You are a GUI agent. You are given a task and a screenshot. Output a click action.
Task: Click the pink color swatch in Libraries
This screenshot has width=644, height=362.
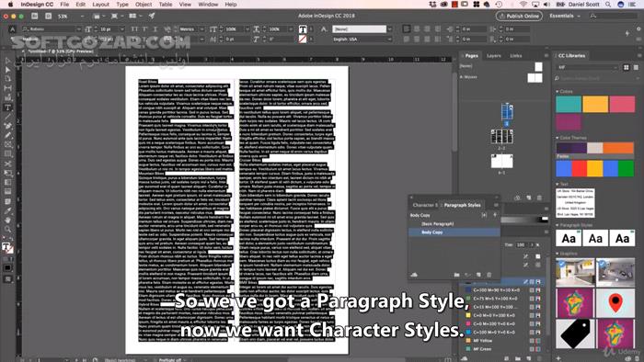[622, 104]
